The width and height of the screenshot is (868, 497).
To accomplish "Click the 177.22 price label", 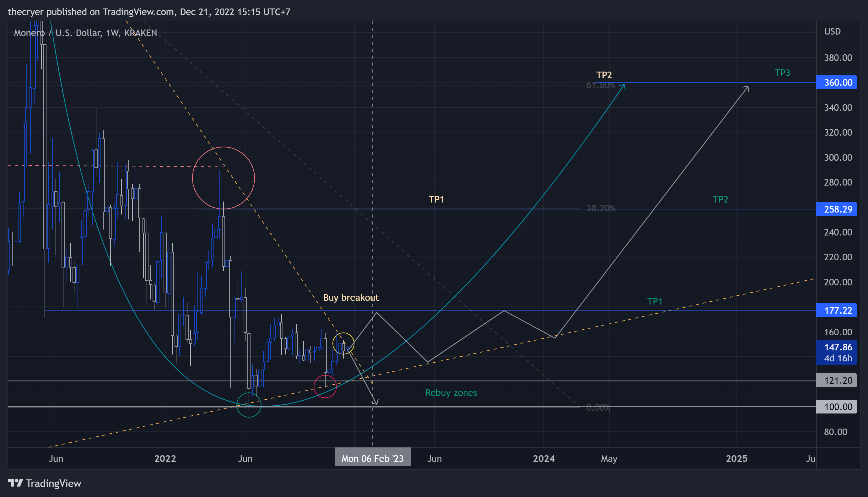I will tap(836, 310).
